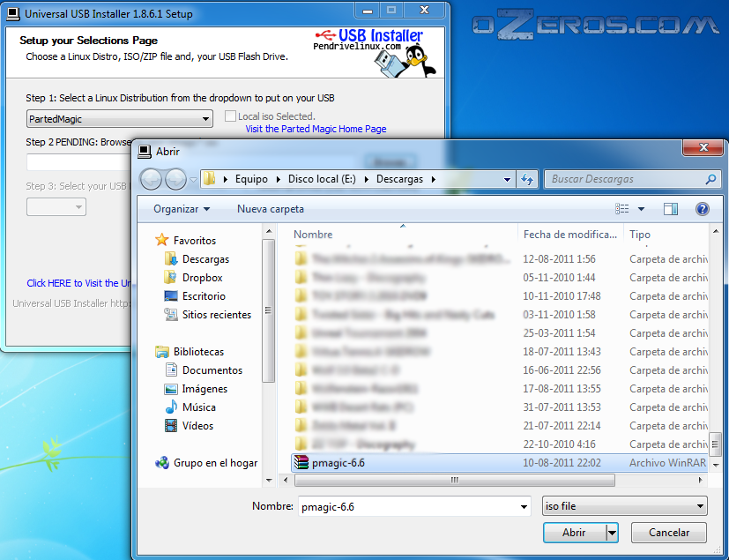Click HERE to Visit link in installer

pyautogui.click(x=78, y=283)
